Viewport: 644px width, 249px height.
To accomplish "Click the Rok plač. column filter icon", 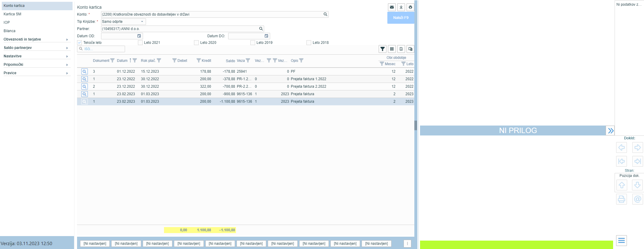I will (x=159, y=60).
